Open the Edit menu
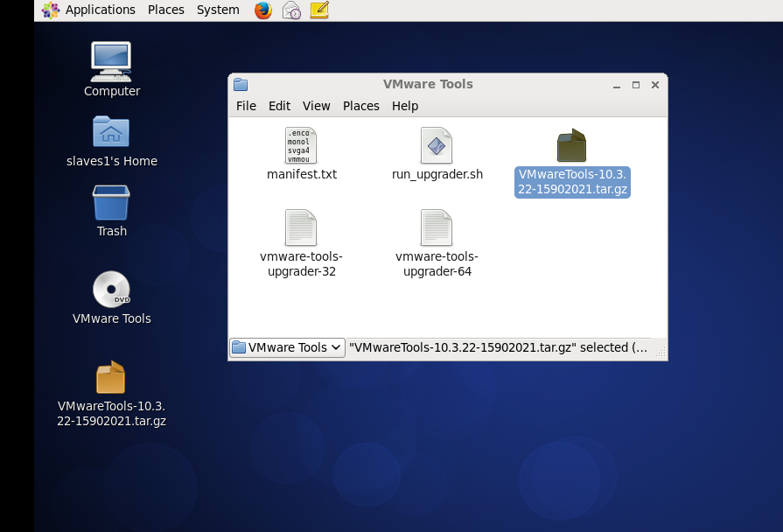 (x=279, y=105)
